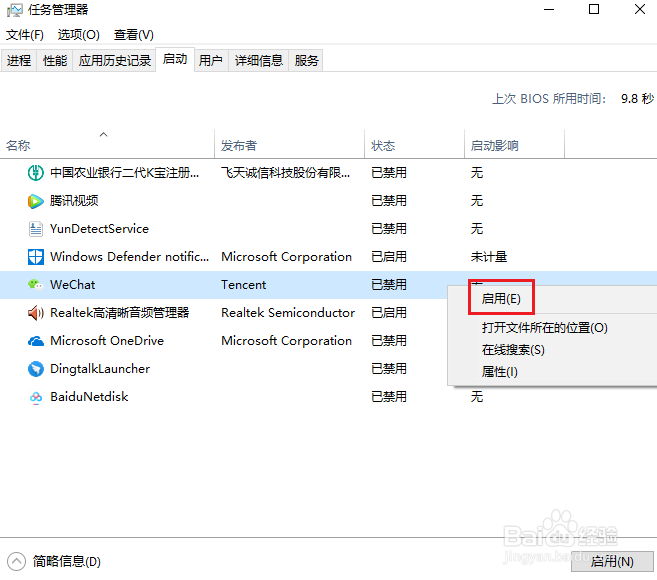Screen dimensions: 657x580
Task: Click the YunDetectService document icon
Action: [36, 229]
